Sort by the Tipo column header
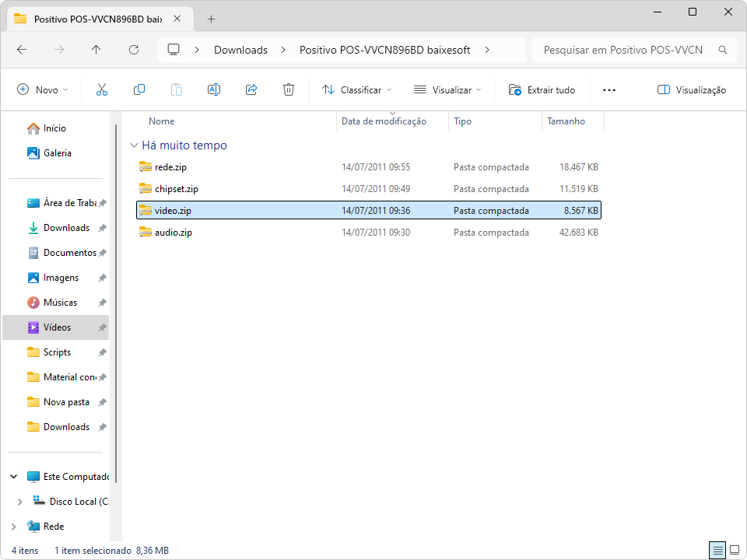 (x=462, y=121)
